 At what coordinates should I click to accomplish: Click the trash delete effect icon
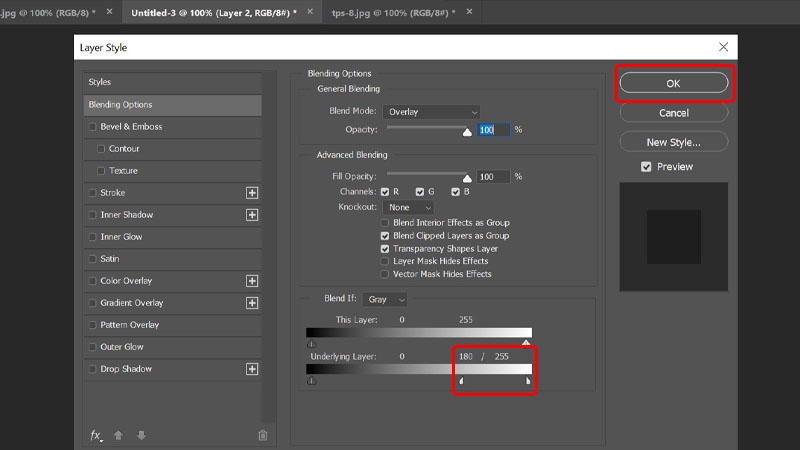(x=263, y=435)
